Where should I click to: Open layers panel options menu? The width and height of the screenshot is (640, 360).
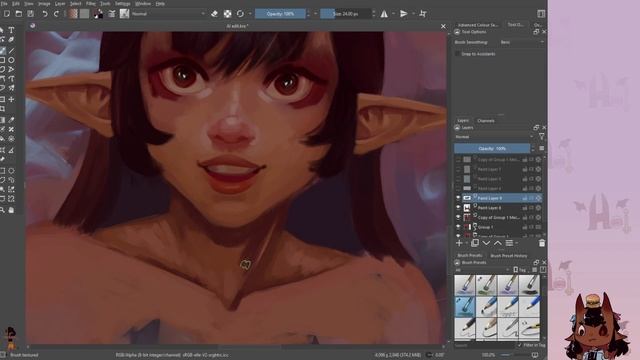(542, 148)
